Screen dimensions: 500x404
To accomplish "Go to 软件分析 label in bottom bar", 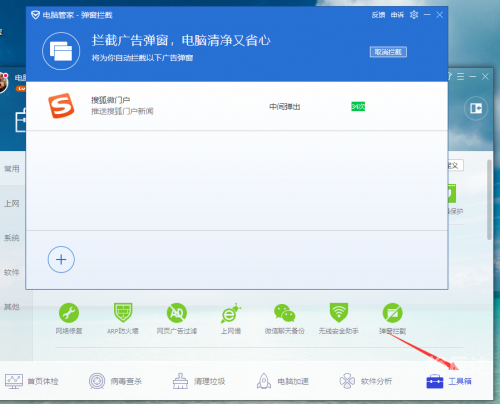I will click(376, 381).
